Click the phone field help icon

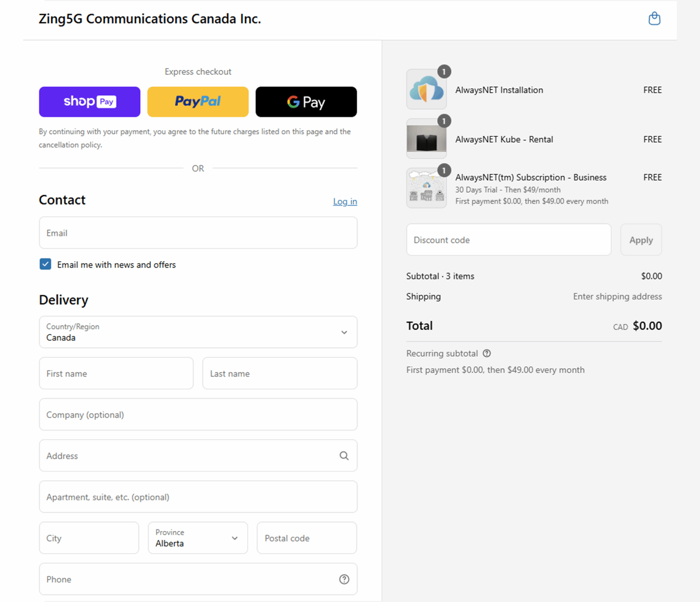pos(344,579)
